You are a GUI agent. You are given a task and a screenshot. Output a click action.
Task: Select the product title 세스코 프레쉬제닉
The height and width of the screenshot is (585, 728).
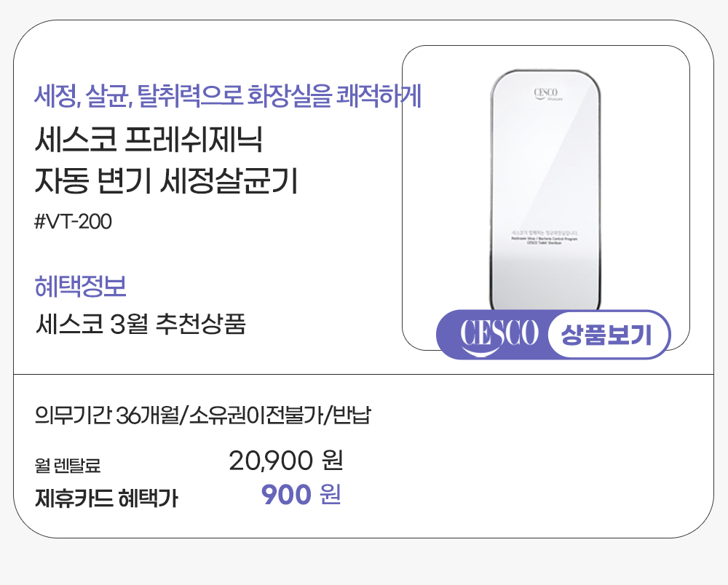pos(149,140)
